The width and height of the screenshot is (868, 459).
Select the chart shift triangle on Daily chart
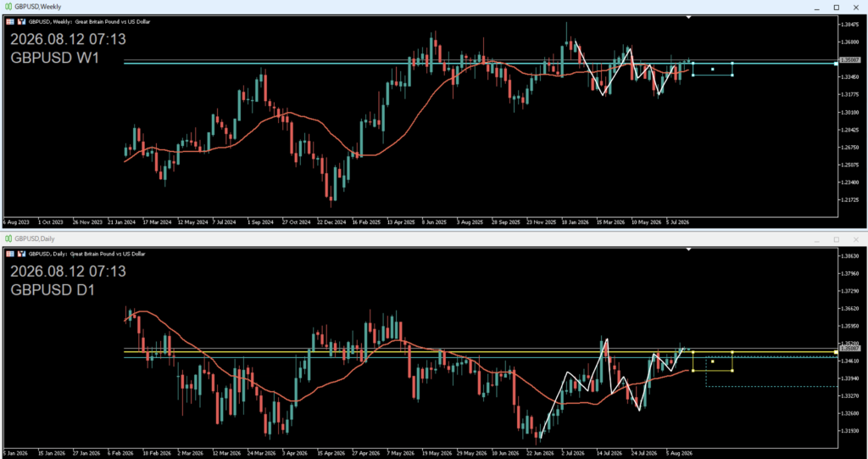688,249
